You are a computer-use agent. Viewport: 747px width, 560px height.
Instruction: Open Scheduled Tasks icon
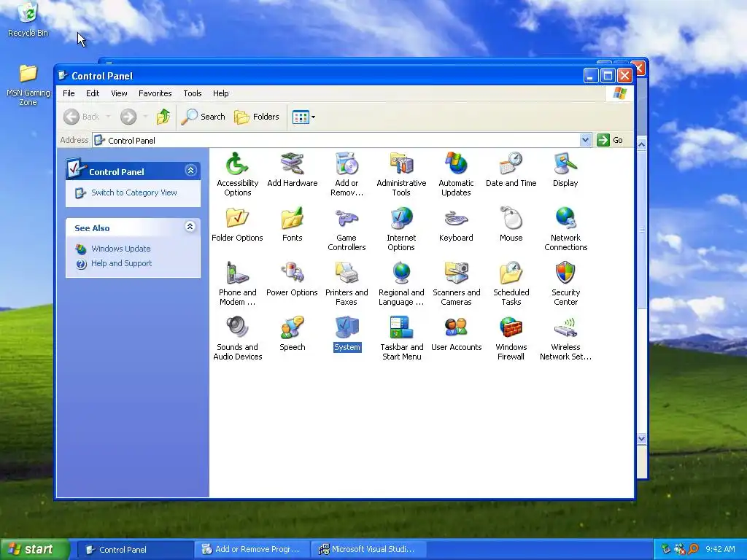coord(511,284)
